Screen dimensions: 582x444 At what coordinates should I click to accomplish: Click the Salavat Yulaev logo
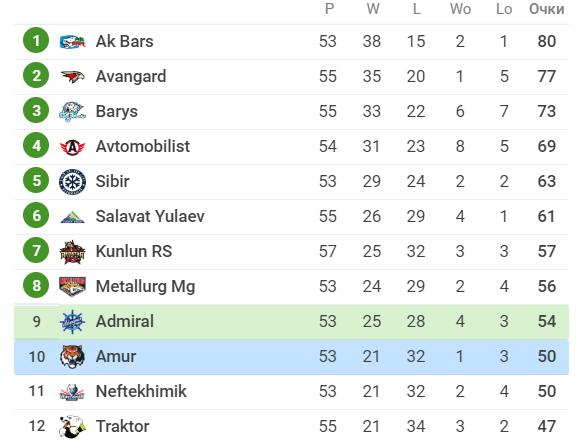coord(72,217)
